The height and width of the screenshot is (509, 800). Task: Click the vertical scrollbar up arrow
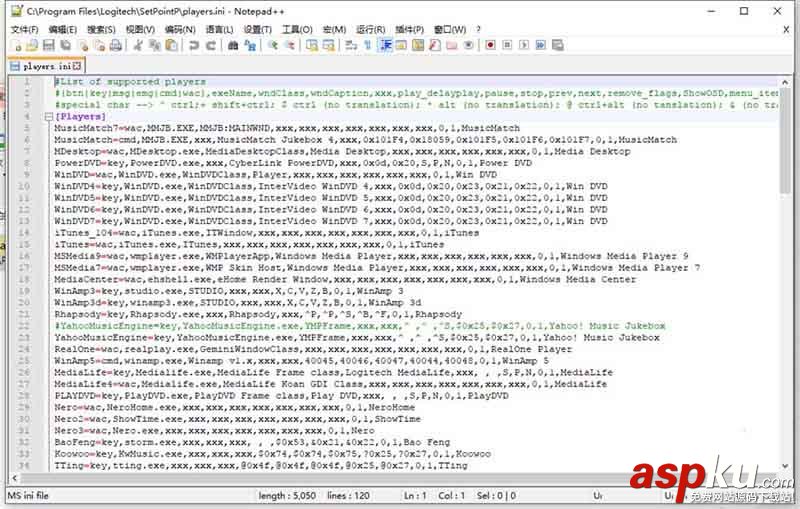785,82
